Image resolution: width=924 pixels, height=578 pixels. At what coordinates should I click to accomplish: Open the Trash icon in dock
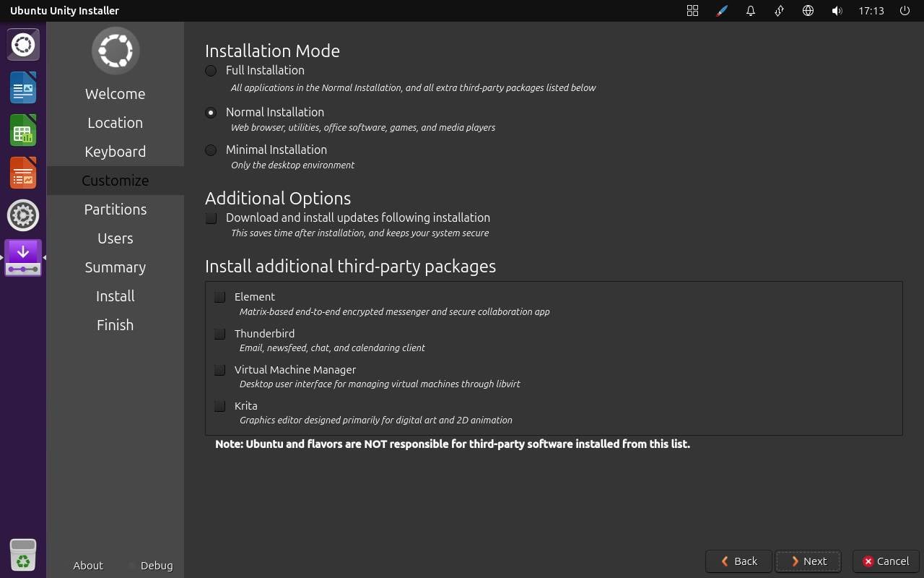click(x=23, y=555)
